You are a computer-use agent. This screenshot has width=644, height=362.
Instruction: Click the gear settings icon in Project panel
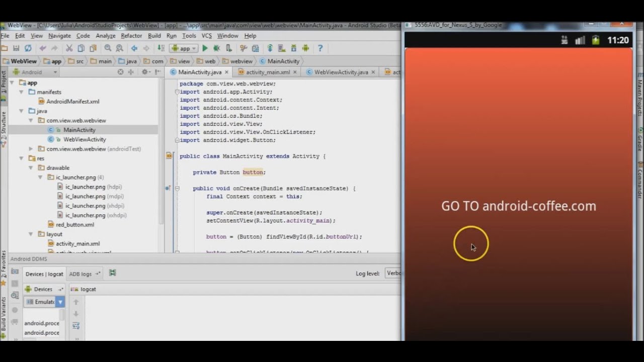[144, 72]
